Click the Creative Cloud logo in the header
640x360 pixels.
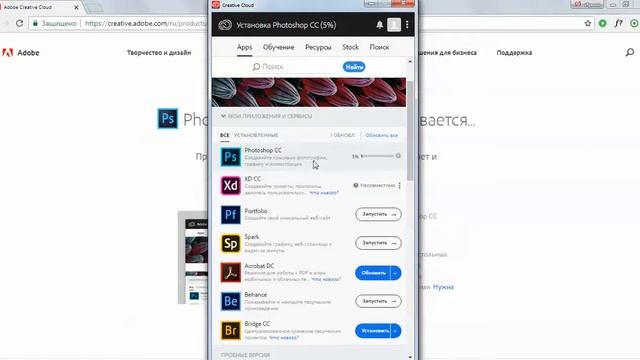(x=225, y=25)
